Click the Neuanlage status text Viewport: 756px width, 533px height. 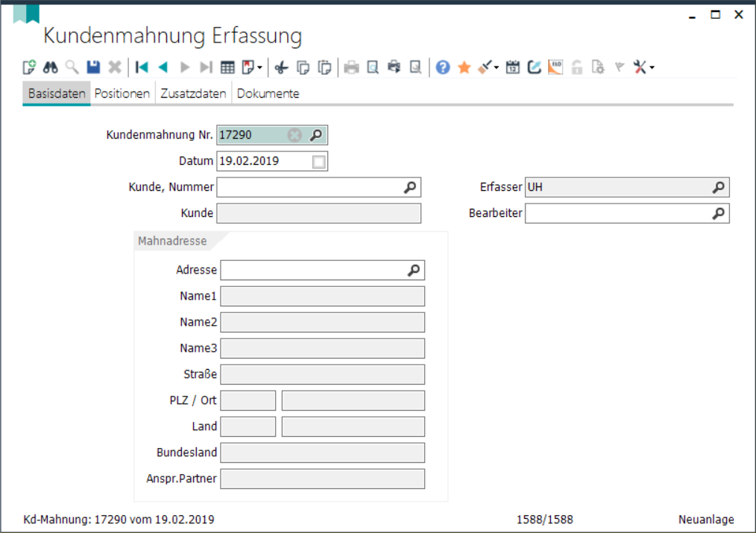(x=706, y=519)
